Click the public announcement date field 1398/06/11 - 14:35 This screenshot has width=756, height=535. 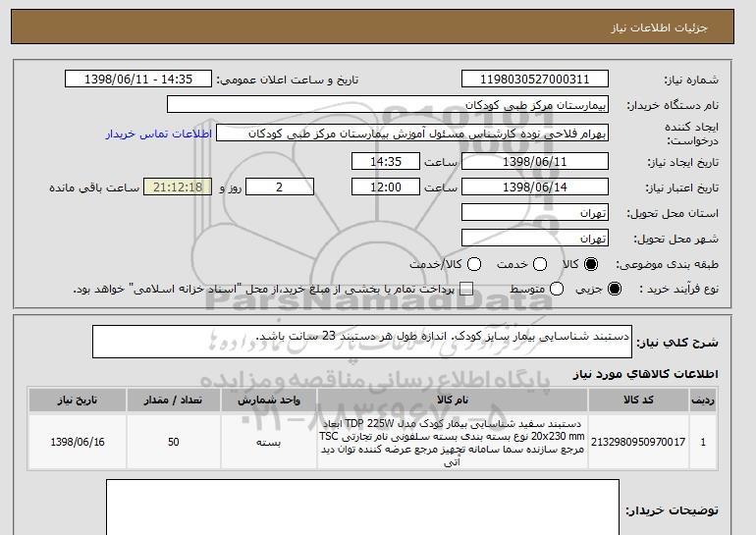[x=138, y=80]
